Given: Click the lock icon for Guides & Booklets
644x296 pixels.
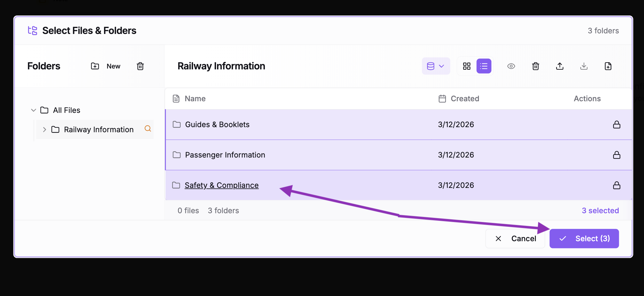Looking at the screenshot, I should coord(617,124).
